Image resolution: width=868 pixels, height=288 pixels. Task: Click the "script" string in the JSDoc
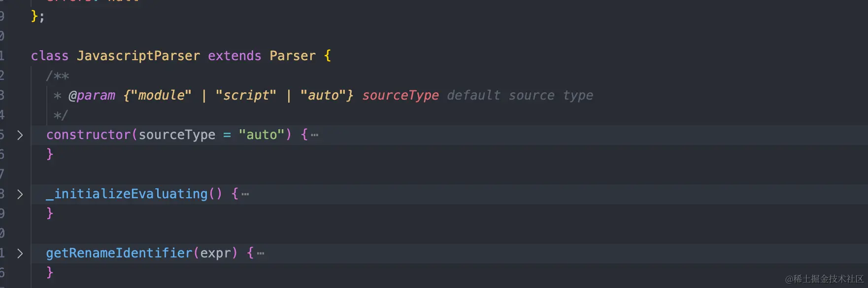pyautogui.click(x=246, y=95)
